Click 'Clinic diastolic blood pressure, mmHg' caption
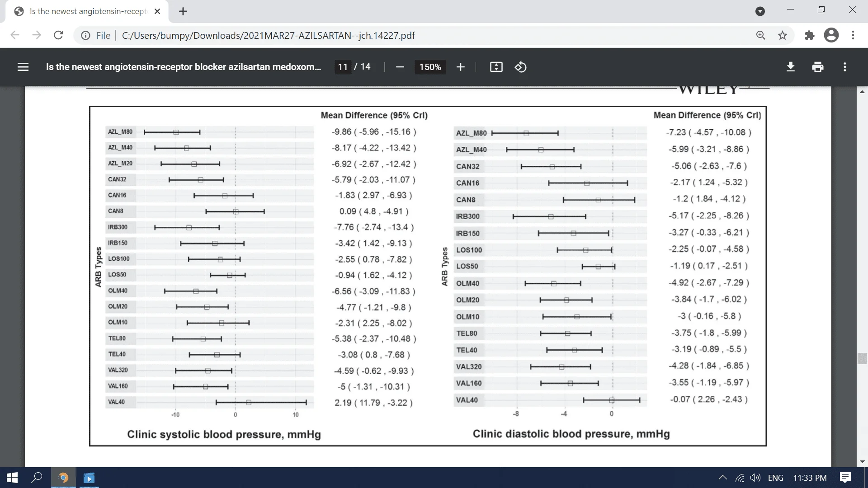 [x=571, y=434]
